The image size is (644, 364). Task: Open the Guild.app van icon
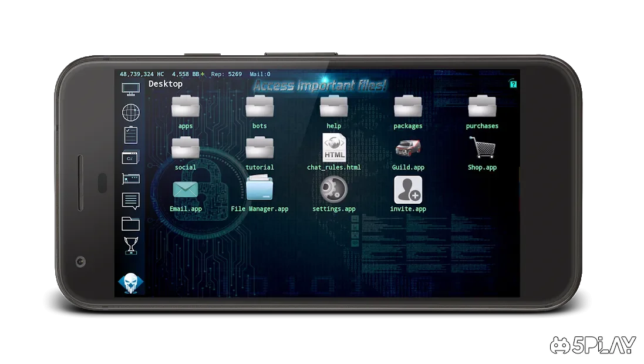pos(407,148)
